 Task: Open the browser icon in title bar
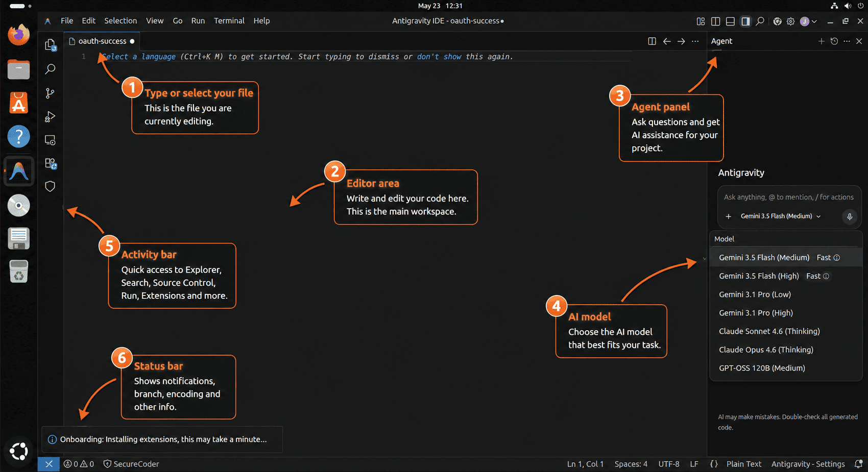coord(777,21)
